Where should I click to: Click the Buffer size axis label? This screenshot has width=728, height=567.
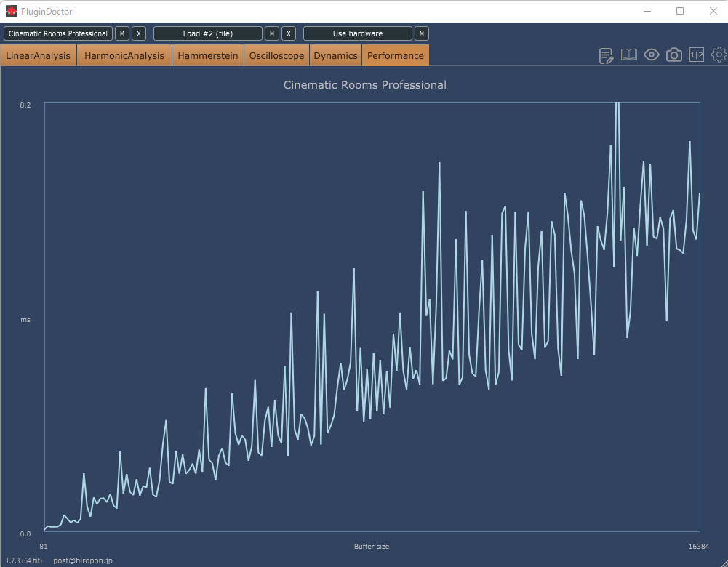click(x=372, y=547)
